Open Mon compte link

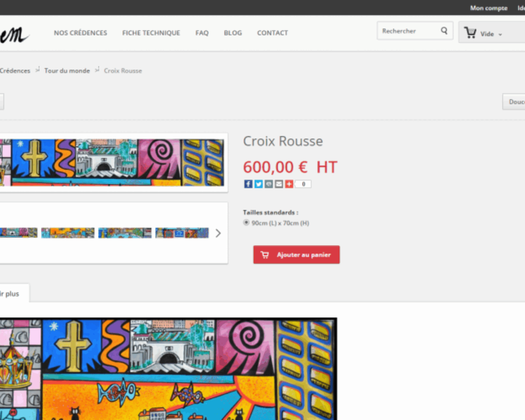click(489, 8)
